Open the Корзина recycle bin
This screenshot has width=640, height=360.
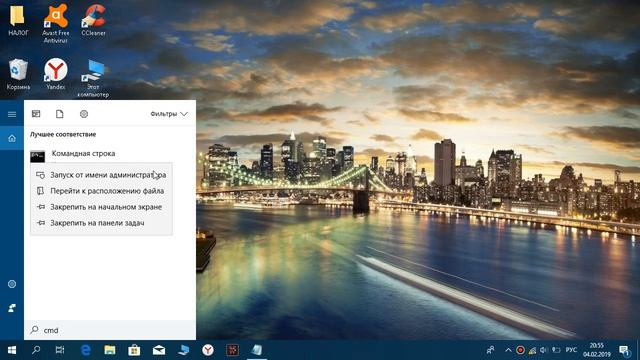[x=18, y=74]
